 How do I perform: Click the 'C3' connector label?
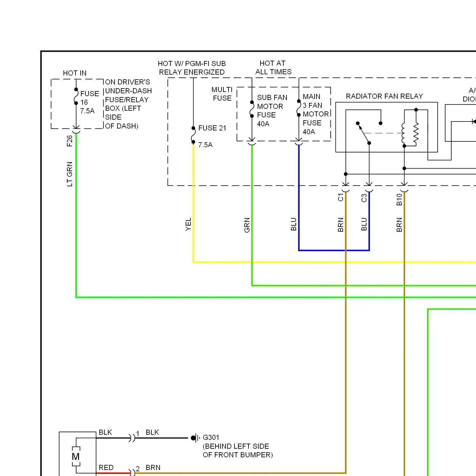(x=364, y=198)
